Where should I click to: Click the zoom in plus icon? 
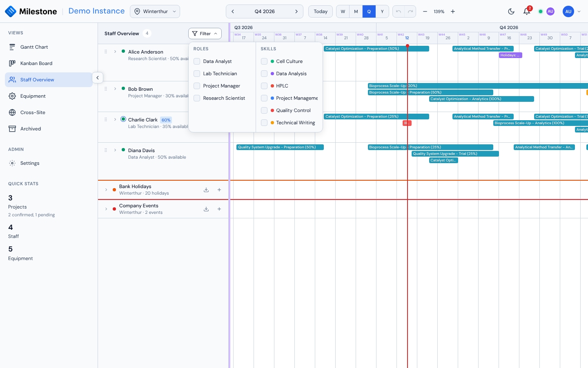[x=453, y=11]
